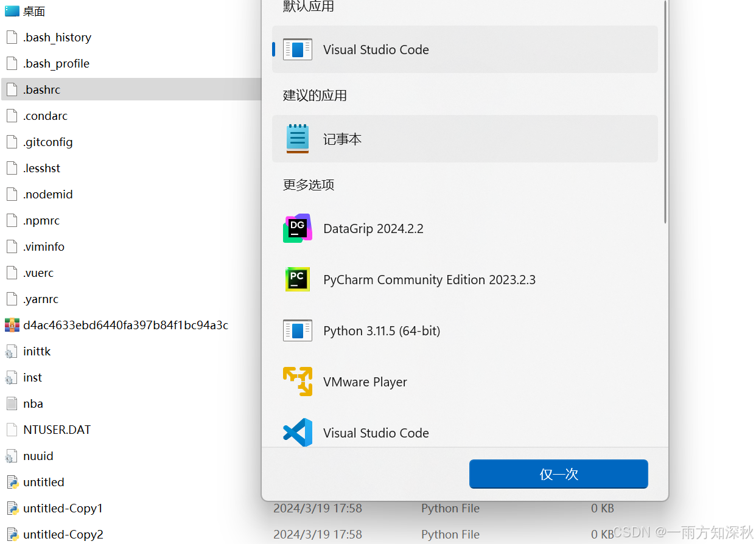This screenshot has height=544, width=756.
Task: Select default Visual Studio Code app entry
Action: (464, 49)
